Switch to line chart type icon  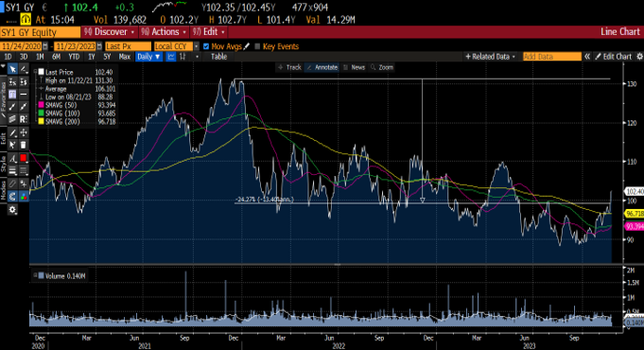(171, 57)
